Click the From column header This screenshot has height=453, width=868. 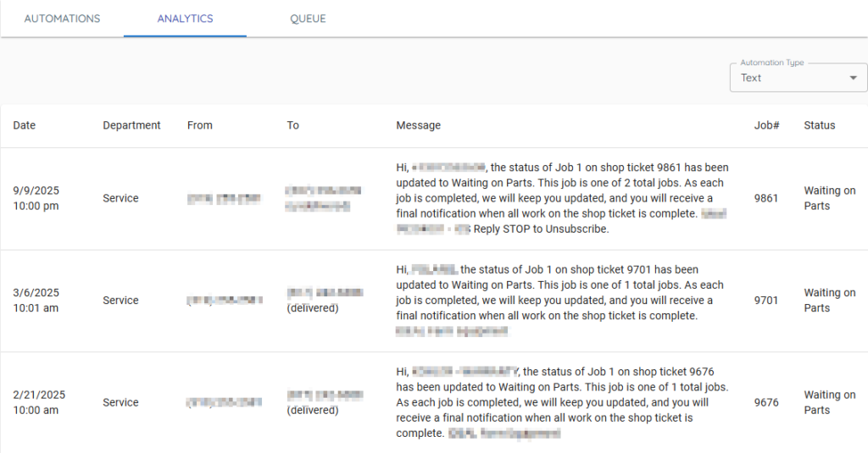click(200, 125)
